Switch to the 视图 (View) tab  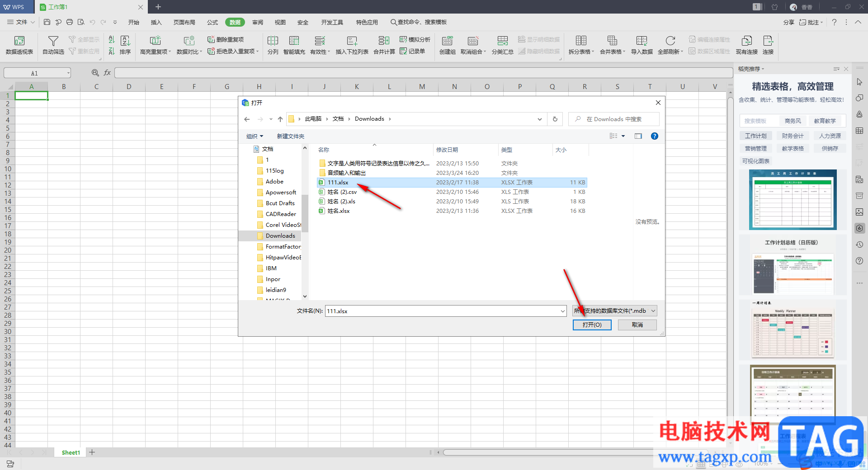coord(280,22)
